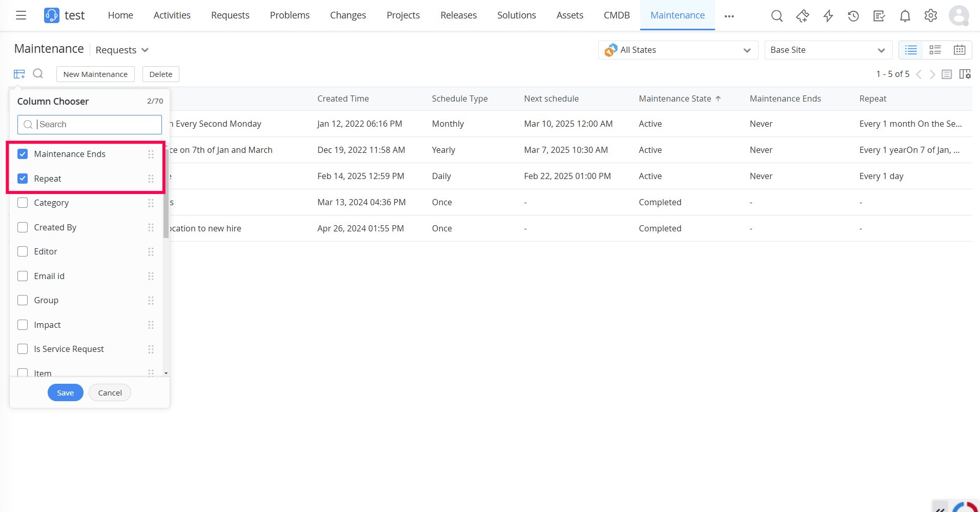
Task: Open the Base Site dropdown
Action: [881, 50]
